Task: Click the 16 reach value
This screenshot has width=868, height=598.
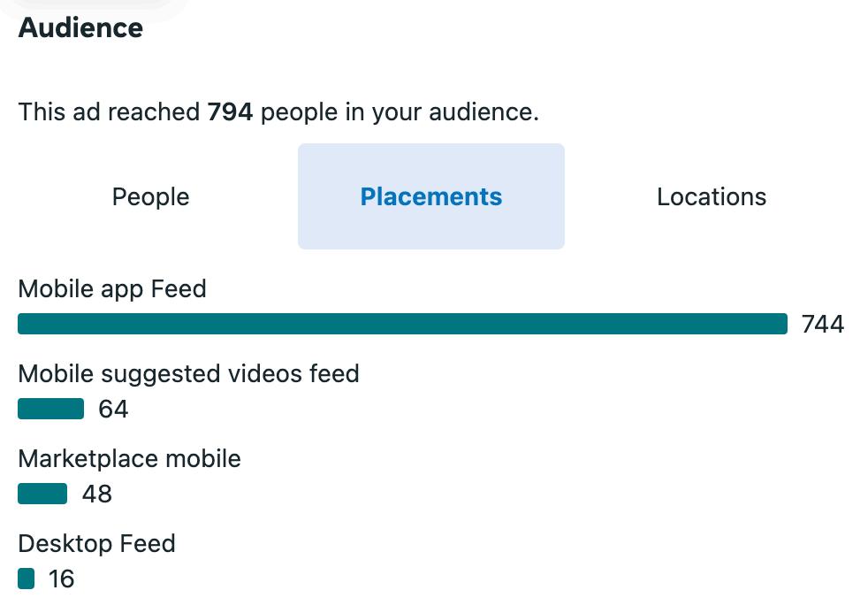Action: tap(62, 579)
